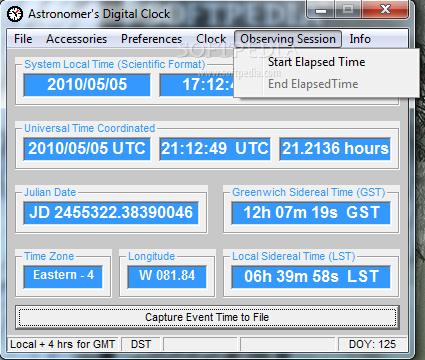Open the Clock menu

pyautogui.click(x=211, y=39)
